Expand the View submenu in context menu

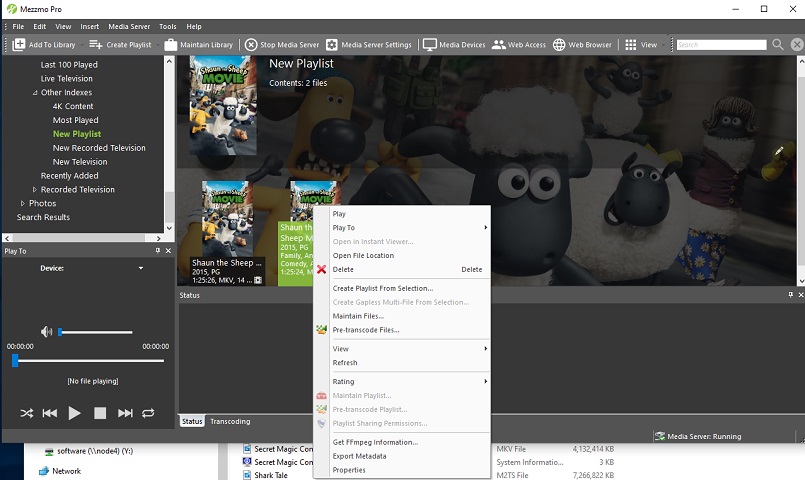[x=485, y=349]
